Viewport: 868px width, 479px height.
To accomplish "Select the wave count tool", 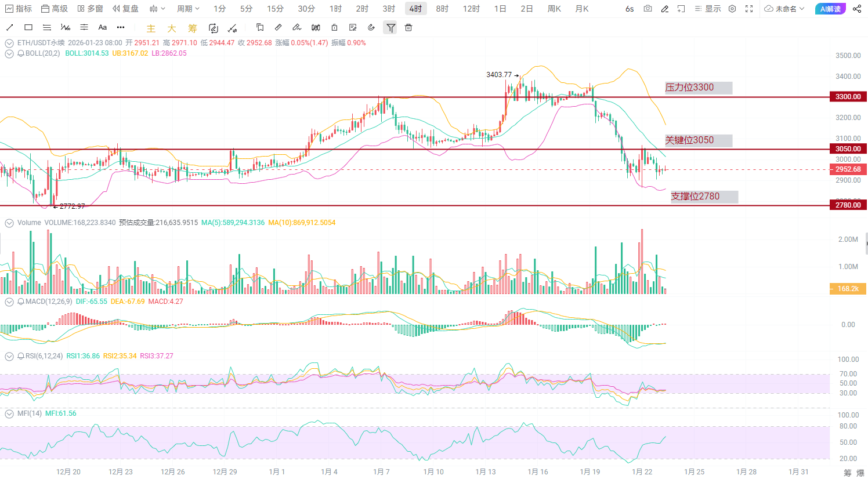I will pyautogui.click(x=66, y=27).
